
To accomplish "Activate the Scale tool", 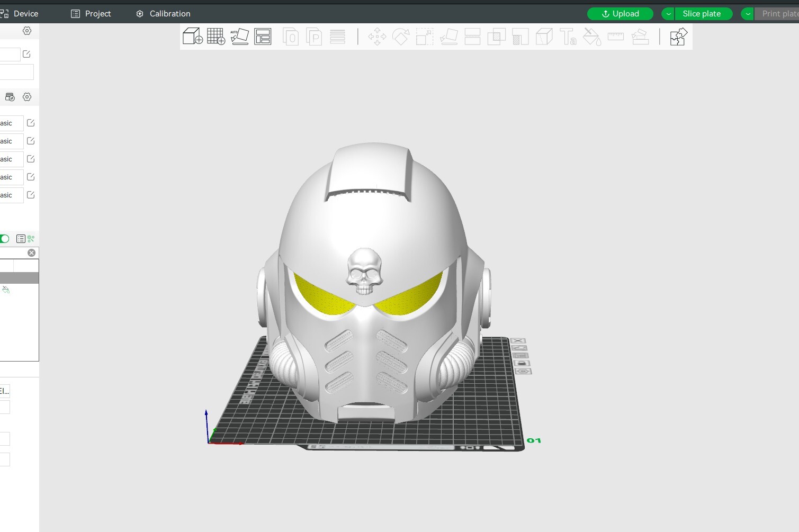I will [424, 37].
